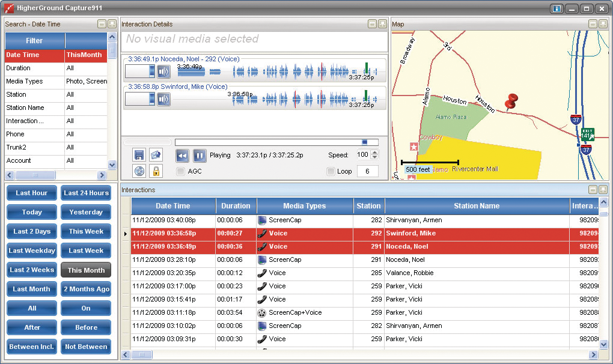Mute the Swinford, Mike track speaker
The width and height of the screenshot is (613, 364).
tap(163, 99)
